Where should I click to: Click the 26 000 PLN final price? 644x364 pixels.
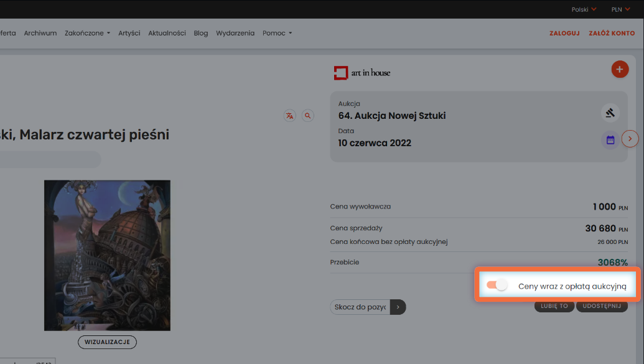612,242
